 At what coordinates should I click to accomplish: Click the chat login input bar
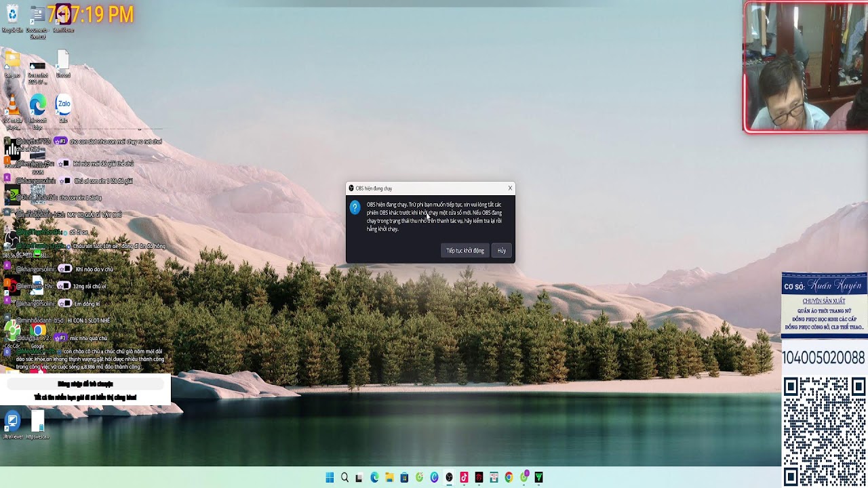85,384
